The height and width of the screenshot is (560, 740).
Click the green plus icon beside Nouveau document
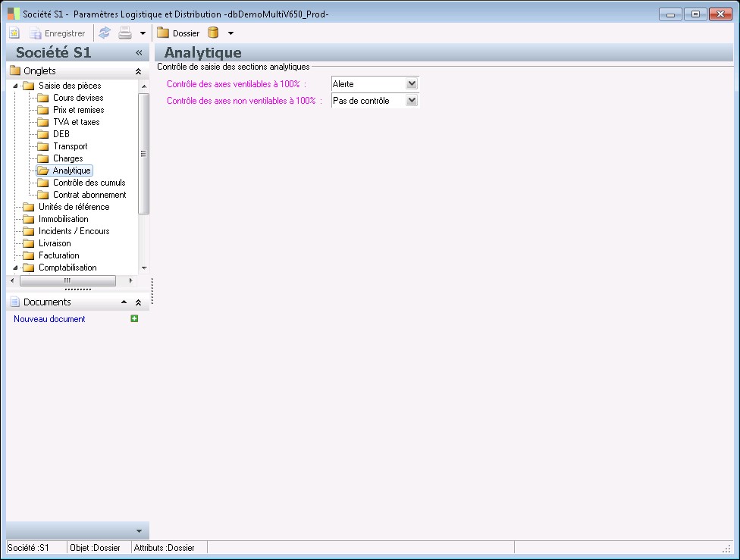point(134,319)
